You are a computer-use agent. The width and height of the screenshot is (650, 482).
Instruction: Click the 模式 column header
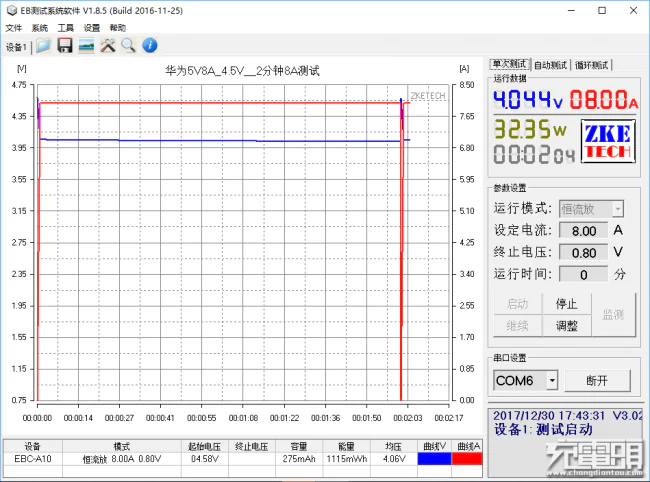coord(121,446)
